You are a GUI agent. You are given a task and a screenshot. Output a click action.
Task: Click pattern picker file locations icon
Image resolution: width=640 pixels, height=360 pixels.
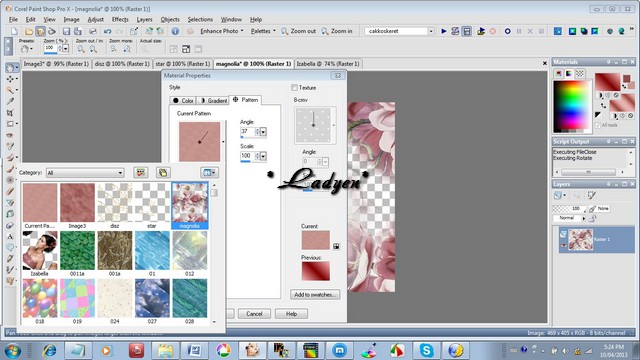coord(163,173)
